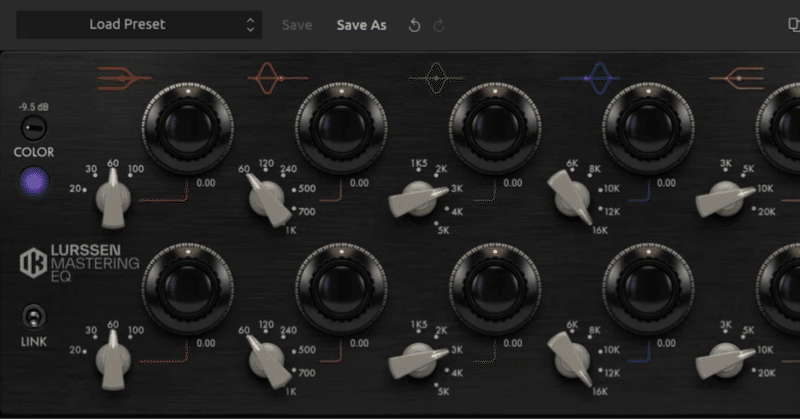
Task: Select 20K on top row high shelf selector
Action: 766,211
